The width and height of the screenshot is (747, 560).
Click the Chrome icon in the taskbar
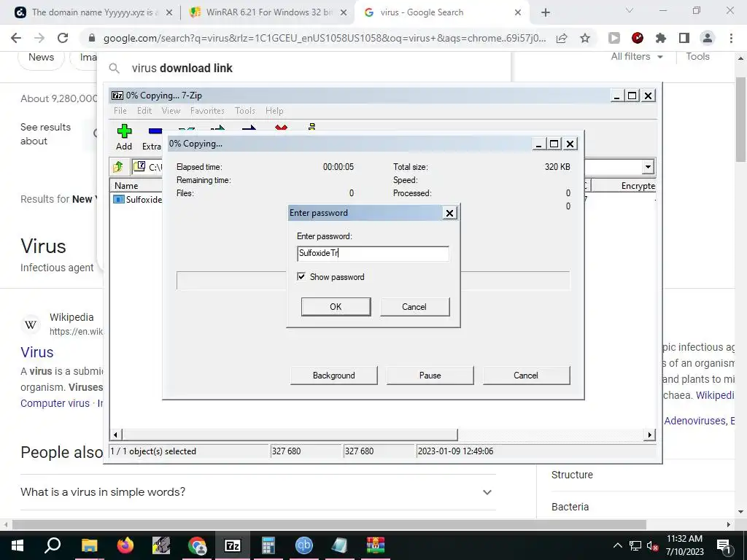pos(196,545)
